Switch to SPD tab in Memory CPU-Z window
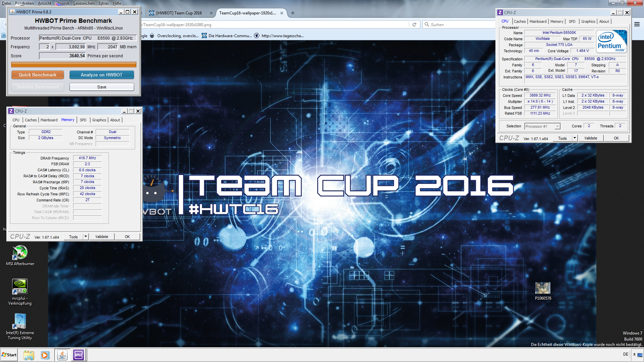The width and height of the screenshot is (644, 362). tap(83, 120)
